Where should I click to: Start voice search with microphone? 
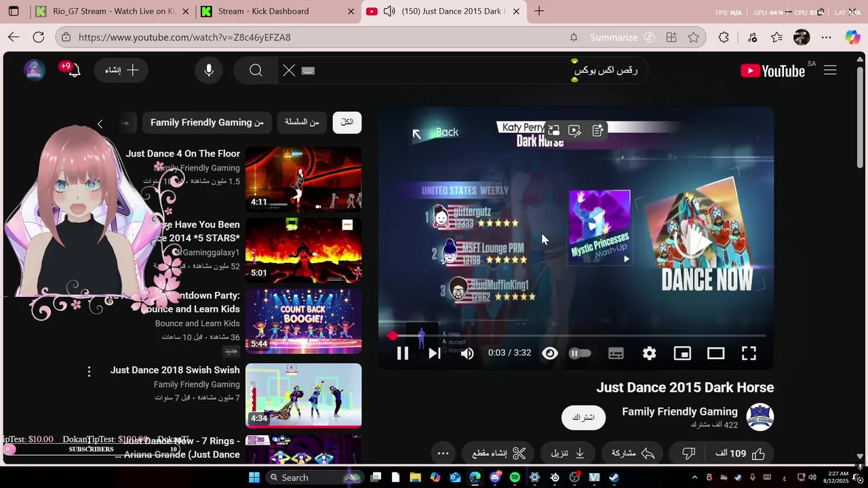[x=209, y=70]
